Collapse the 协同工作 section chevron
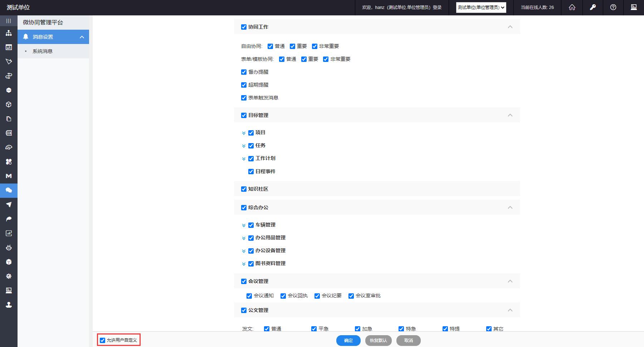This screenshot has height=347, width=644. [x=510, y=27]
